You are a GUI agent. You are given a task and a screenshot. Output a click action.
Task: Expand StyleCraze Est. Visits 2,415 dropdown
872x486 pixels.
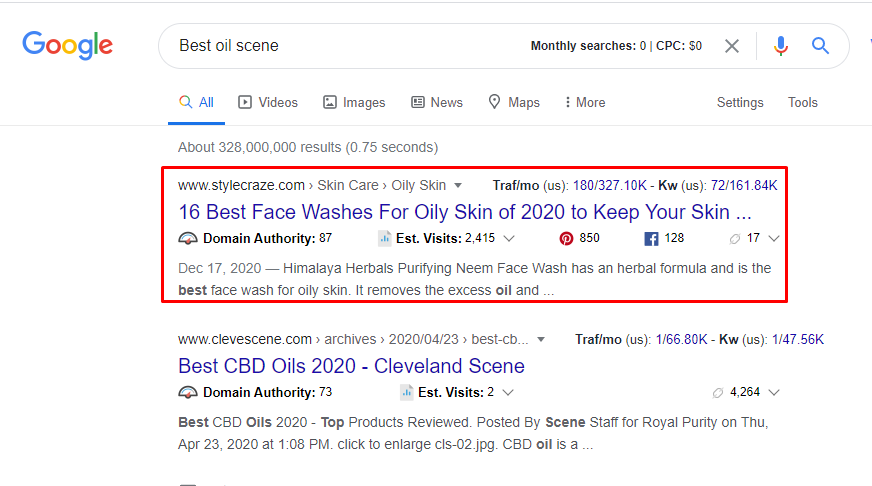(509, 239)
